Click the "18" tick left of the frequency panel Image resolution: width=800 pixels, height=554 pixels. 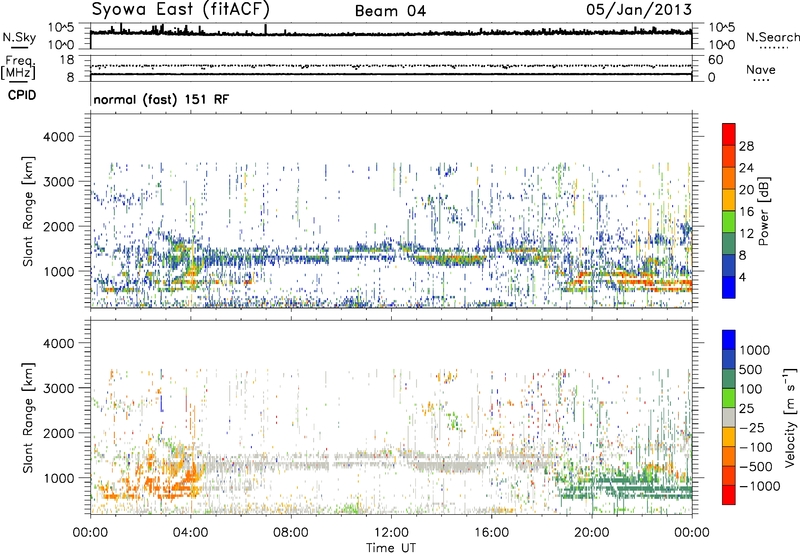67,60
